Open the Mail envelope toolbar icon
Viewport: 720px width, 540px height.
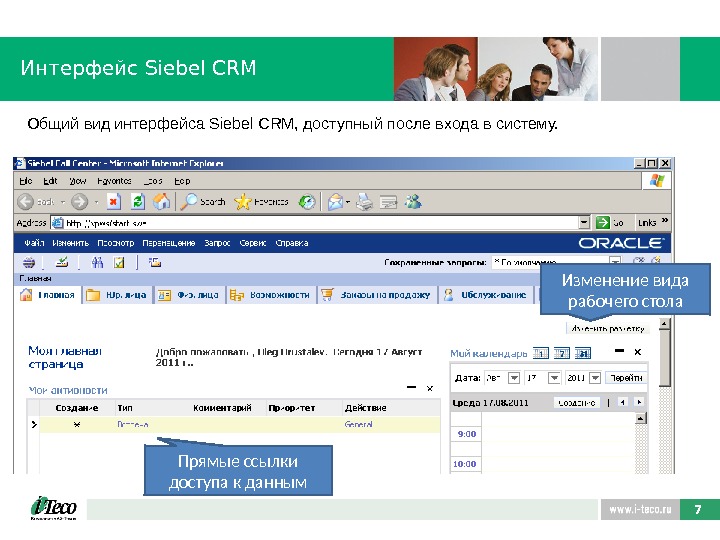tap(335, 202)
